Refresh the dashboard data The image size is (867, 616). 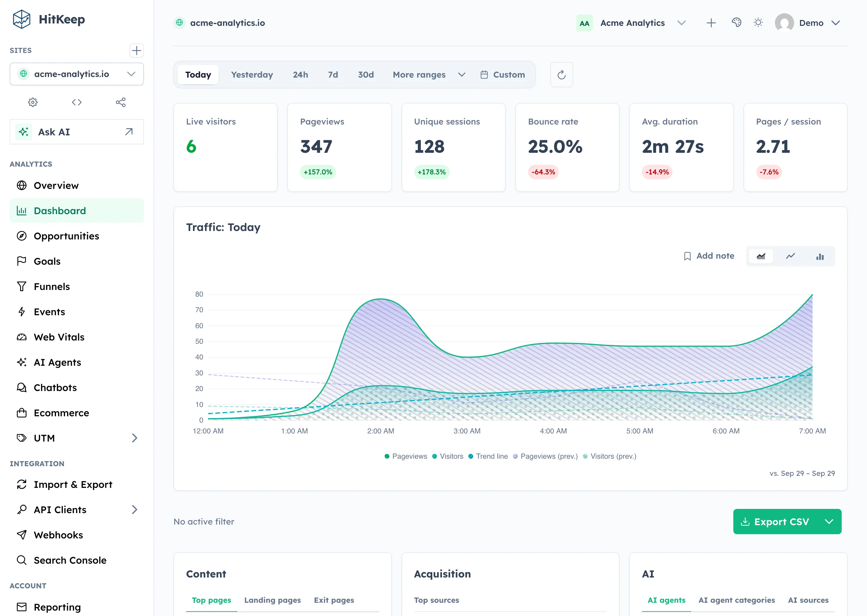pyautogui.click(x=561, y=75)
